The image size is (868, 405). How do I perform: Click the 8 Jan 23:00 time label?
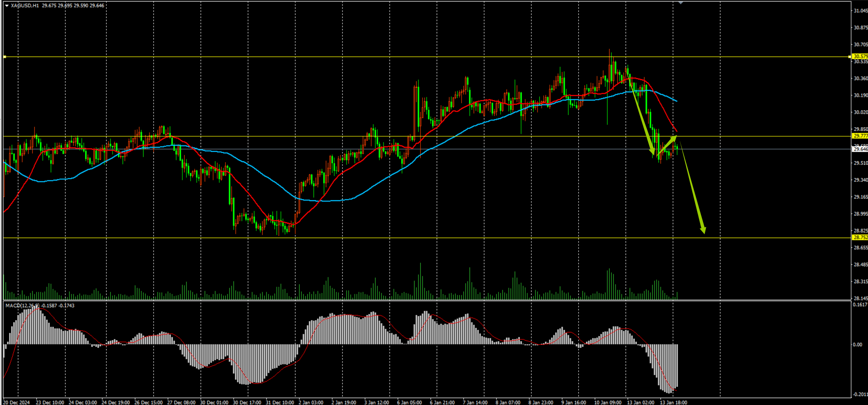click(x=541, y=403)
